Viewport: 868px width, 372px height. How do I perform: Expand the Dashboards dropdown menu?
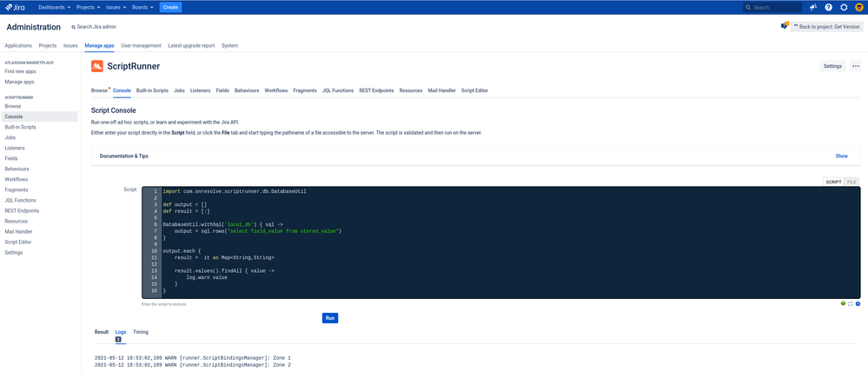click(54, 7)
